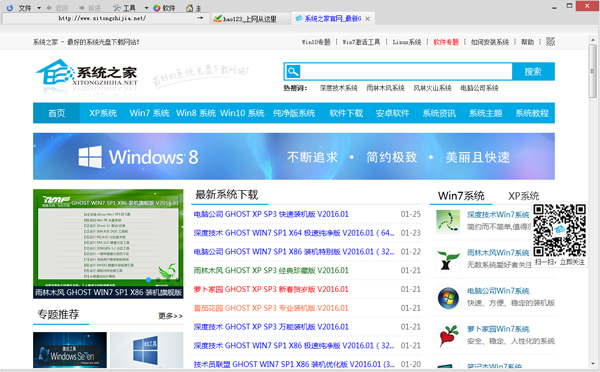Select 系统教程 in the navigation bar

click(532, 113)
